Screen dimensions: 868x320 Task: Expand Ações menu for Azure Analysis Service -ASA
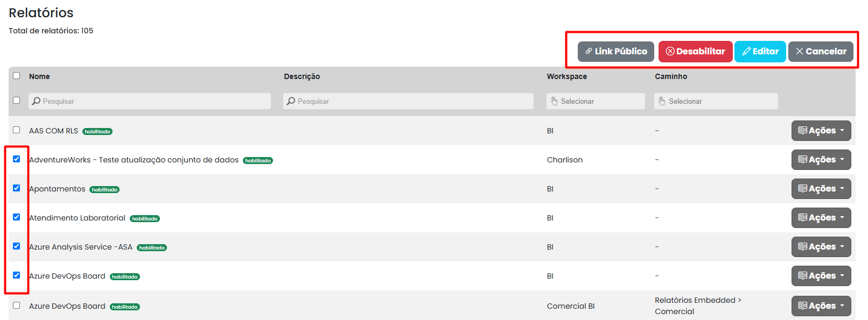821,247
